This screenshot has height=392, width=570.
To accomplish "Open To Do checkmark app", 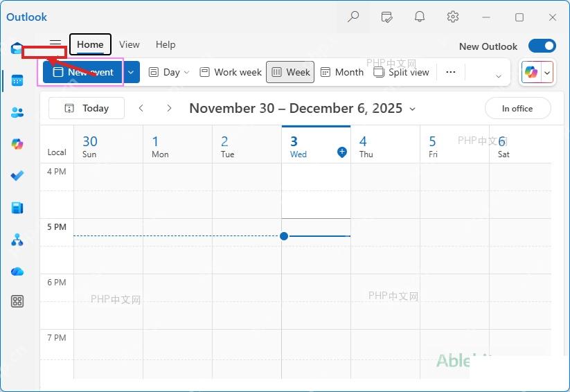I will tap(17, 176).
